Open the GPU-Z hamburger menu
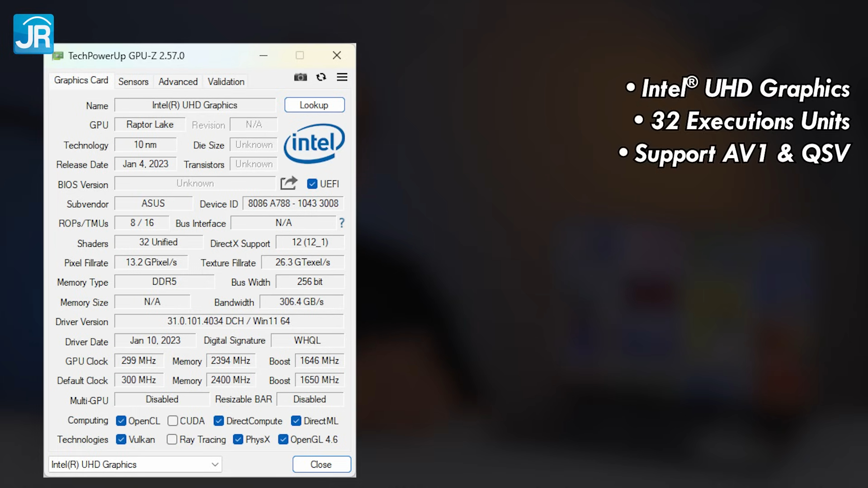This screenshot has width=868, height=488. [x=342, y=77]
